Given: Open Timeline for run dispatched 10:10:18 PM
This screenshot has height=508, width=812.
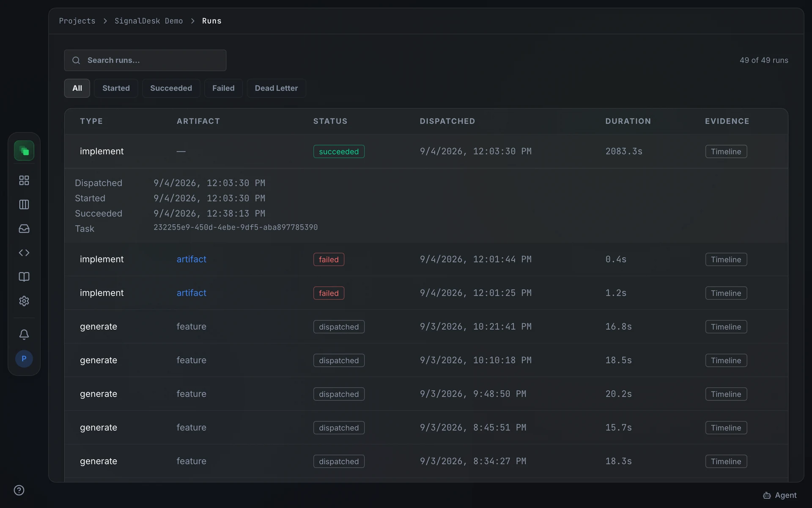Looking at the screenshot, I should coord(726,360).
